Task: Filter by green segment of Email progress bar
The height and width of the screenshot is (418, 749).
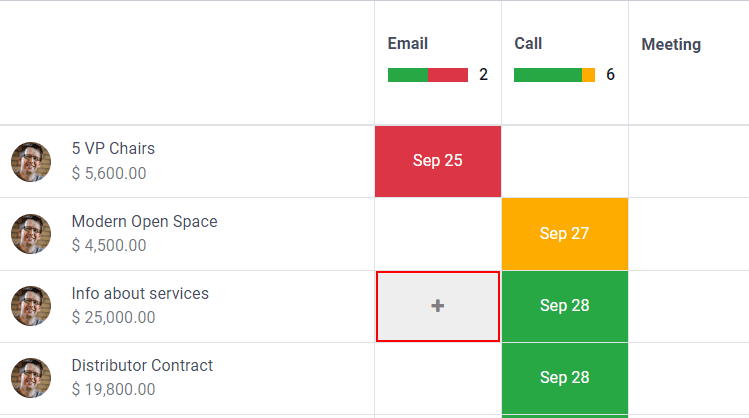Action: [407, 75]
